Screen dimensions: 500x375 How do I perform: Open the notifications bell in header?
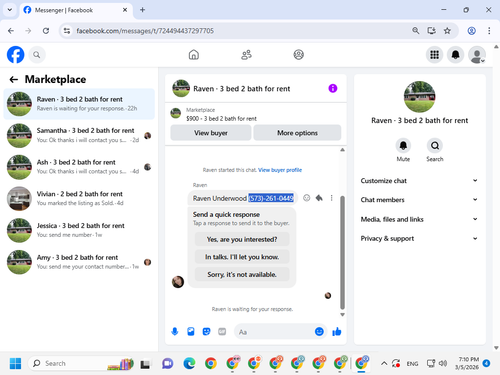pos(455,54)
